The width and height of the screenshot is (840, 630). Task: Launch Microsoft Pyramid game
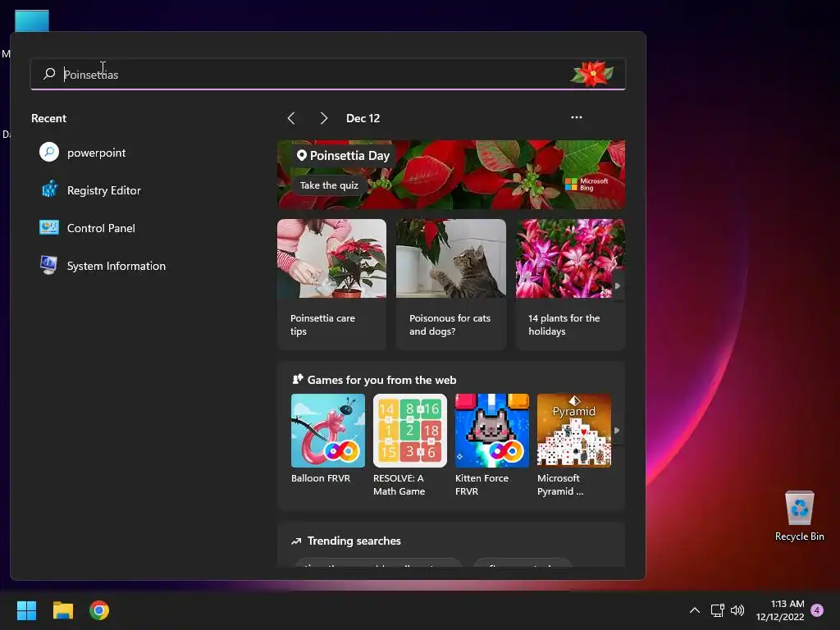(x=573, y=445)
